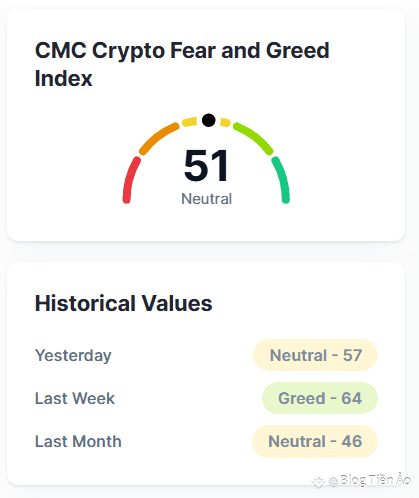Image resolution: width=419 pixels, height=498 pixels.
Task: Click the Neutral - 46 badge
Action: (x=315, y=441)
